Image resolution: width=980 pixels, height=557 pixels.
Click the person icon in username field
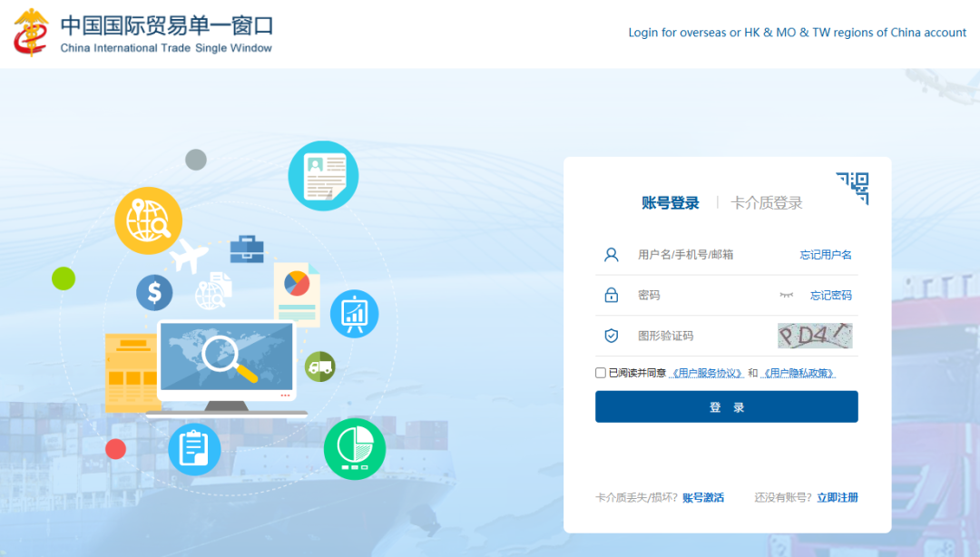(610, 255)
